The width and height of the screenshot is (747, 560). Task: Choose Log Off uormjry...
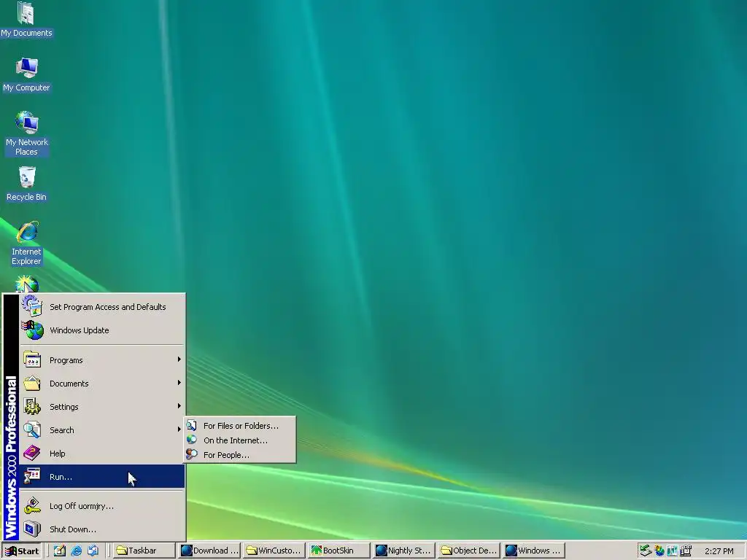(x=102, y=506)
